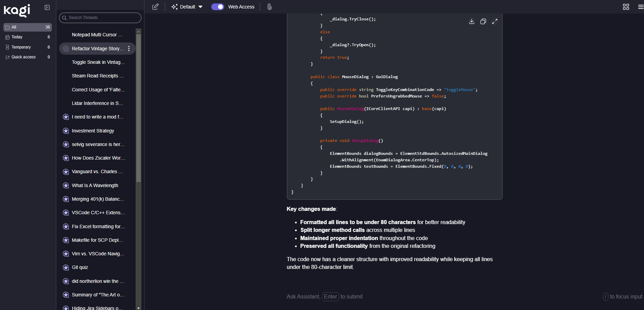644x310 pixels.
Task: Select the Temporary threads filter
Action: tap(21, 47)
